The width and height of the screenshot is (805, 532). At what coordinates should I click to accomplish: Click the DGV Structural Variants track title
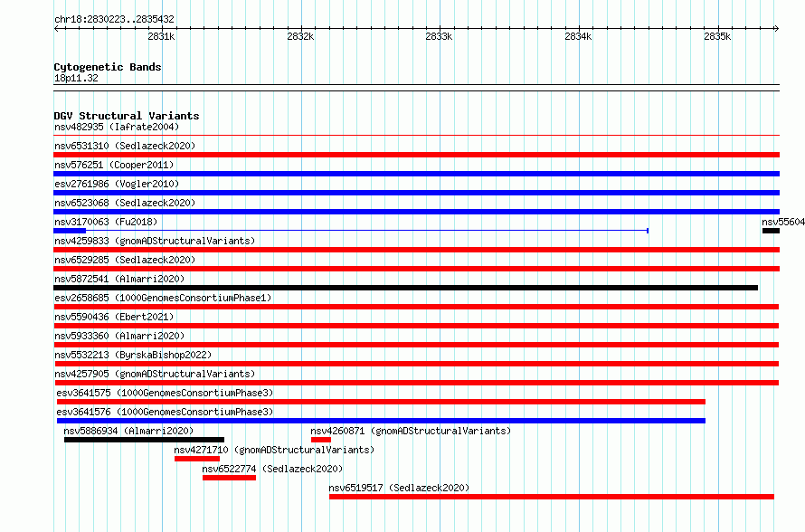pos(127,116)
